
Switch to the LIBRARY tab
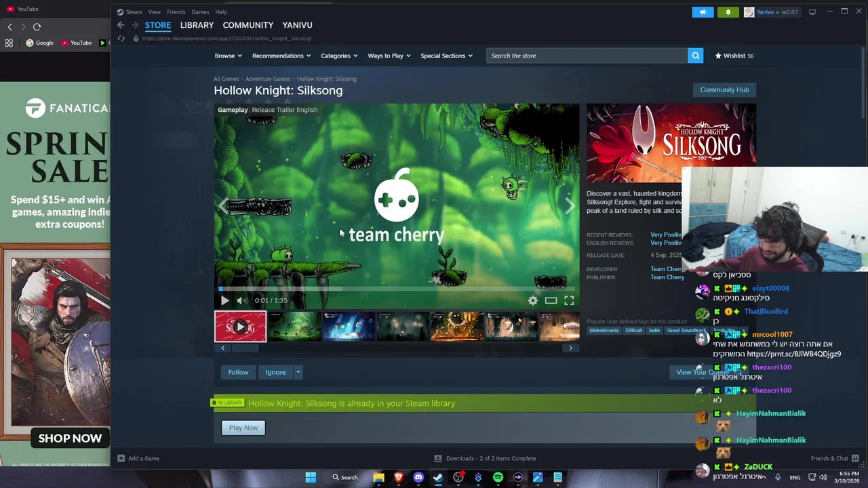(197, 25)
